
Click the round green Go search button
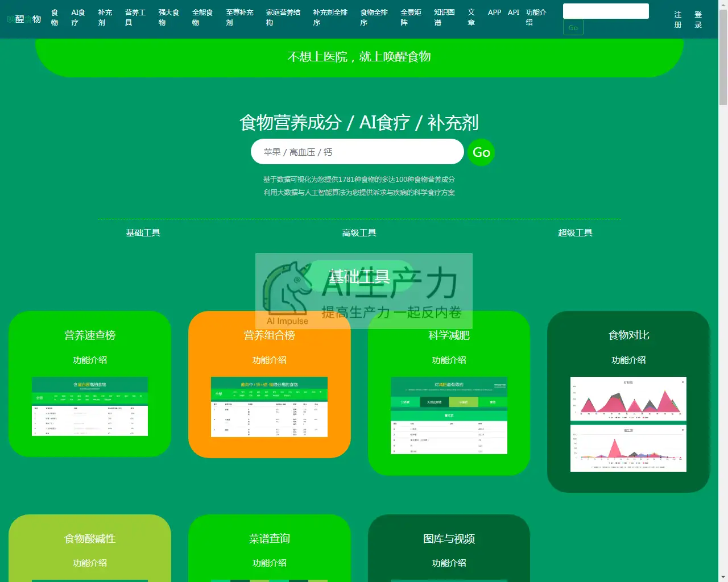pos(481,152)
